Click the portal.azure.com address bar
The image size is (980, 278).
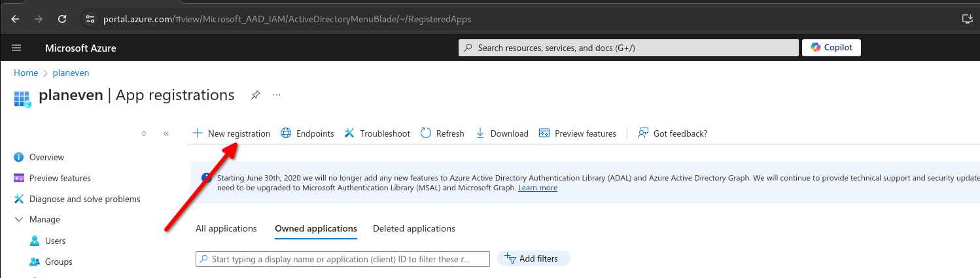[x=287, y=19]
